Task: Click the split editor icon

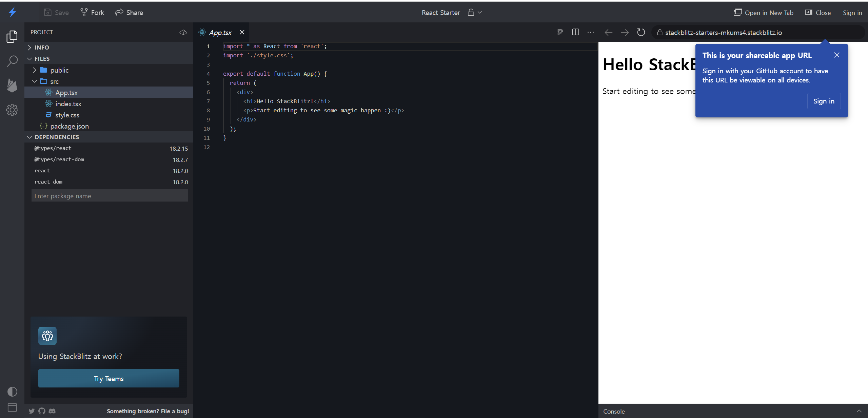Action: click(x=575, y=32)
